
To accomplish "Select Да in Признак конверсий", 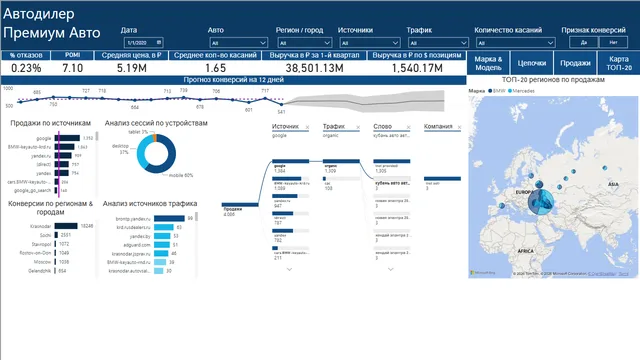I will pyautogui.click(x=584, y=42).
